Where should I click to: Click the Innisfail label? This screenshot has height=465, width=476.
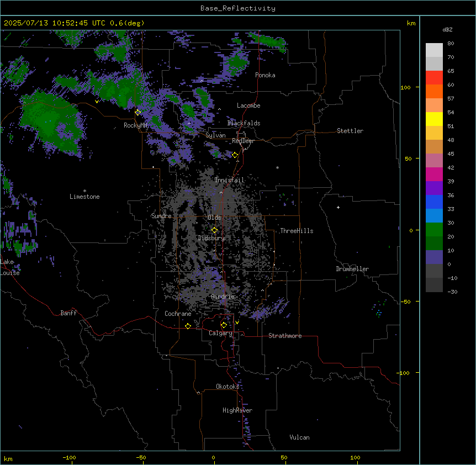click(x=229, y=180)
